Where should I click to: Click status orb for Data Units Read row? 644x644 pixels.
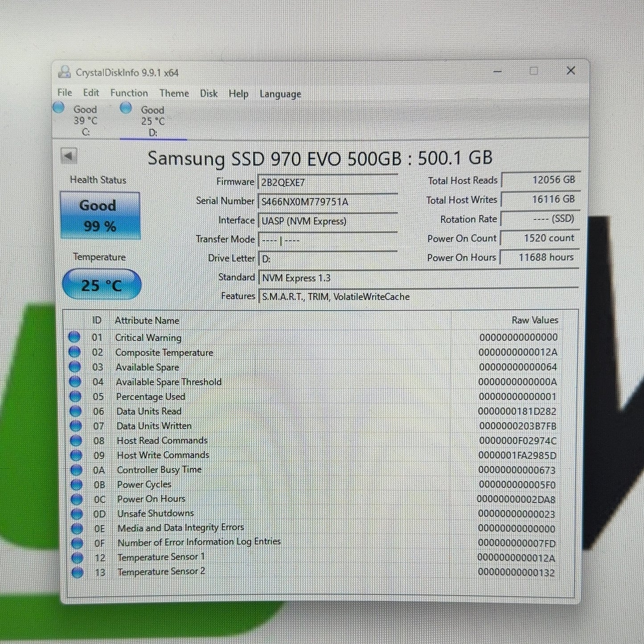point(75,410)
